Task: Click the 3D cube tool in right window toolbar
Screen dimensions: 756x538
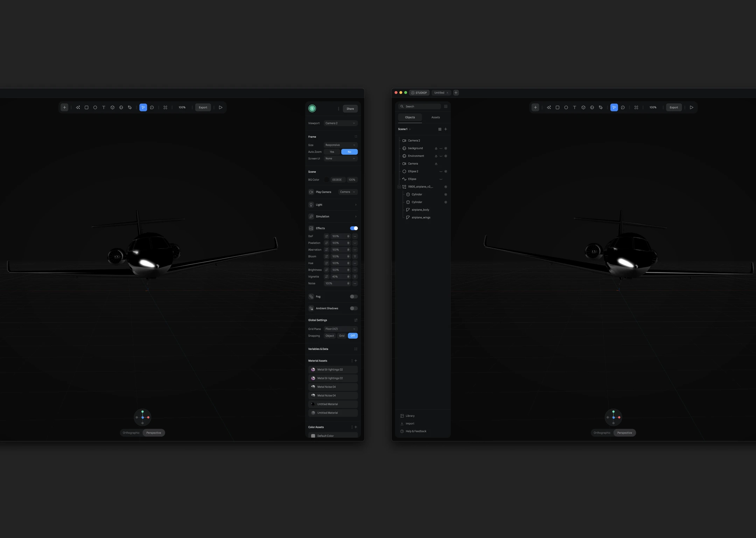Action: [583, 108]
